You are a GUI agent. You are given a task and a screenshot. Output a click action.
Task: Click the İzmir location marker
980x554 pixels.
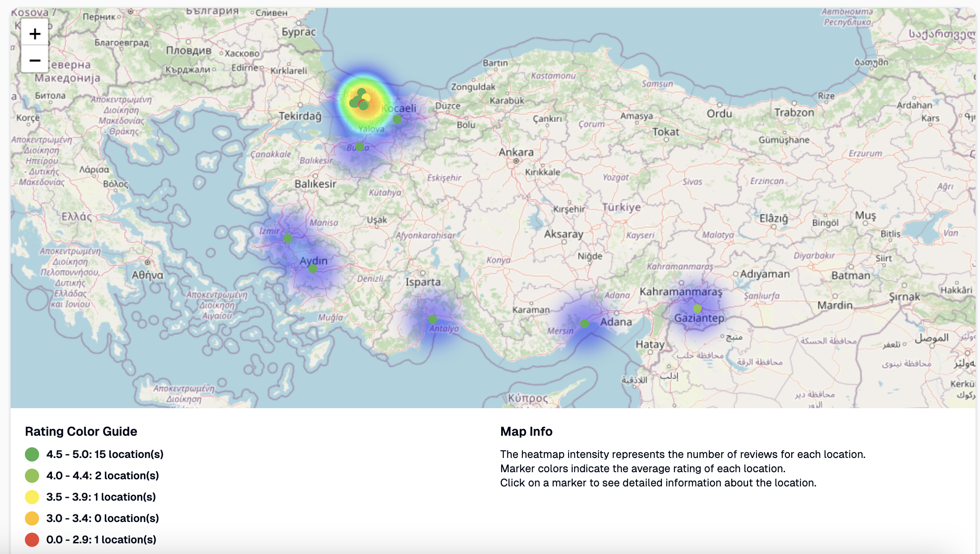click(288, 238)
